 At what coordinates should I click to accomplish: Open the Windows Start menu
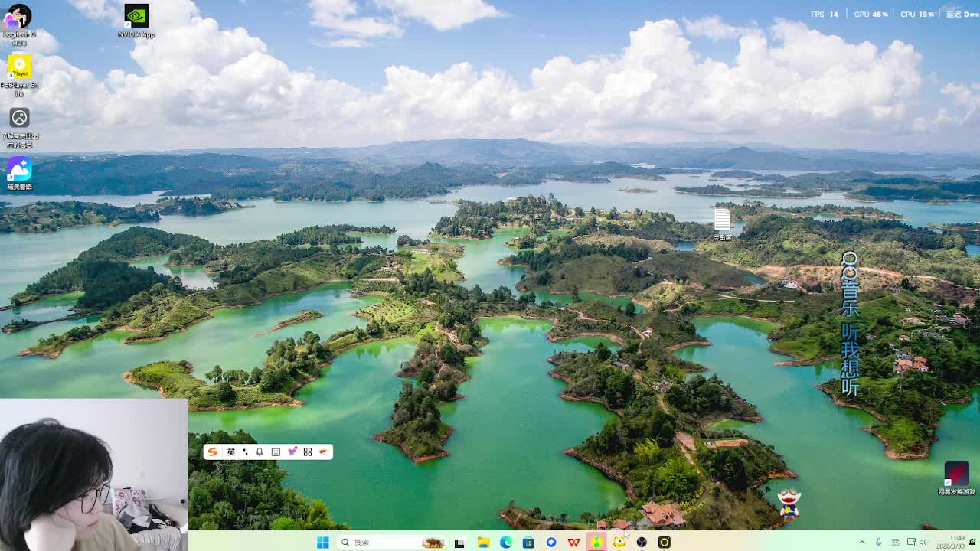pos(323,542)
